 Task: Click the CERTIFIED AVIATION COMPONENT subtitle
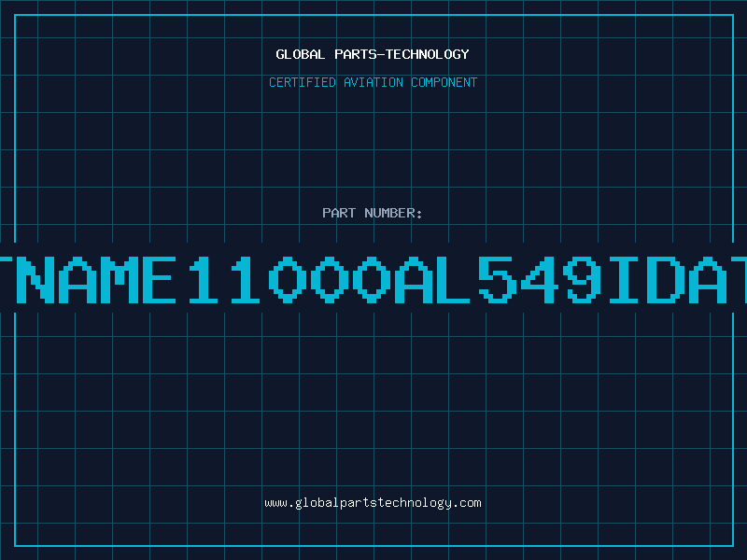pyautogui.click(x=373, y=82)
